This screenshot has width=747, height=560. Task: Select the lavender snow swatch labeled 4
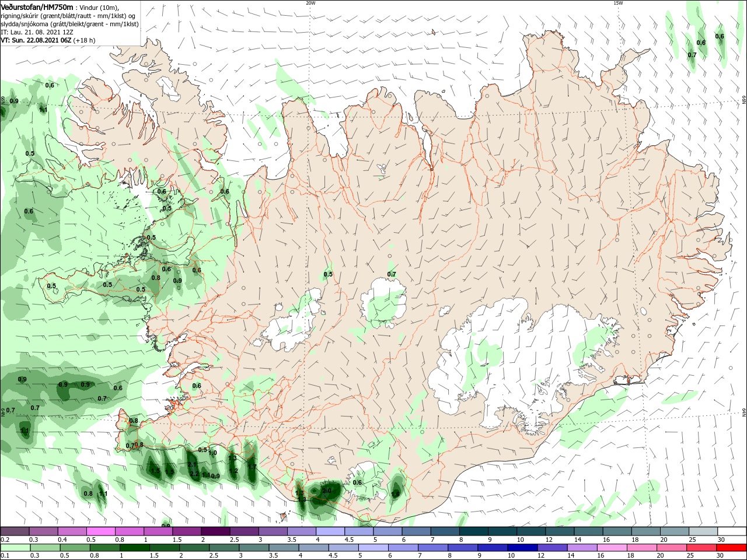tap(330, 531)
